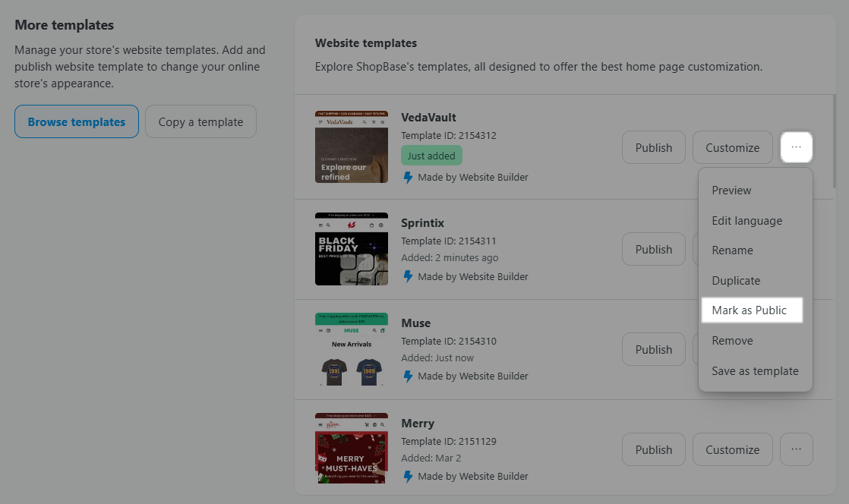Open the VedaVault template thumbnail

352,146
